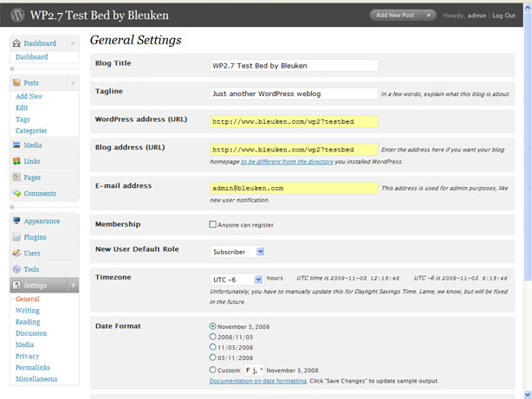
Task: Select the Custom date format option
Action: 212,370
